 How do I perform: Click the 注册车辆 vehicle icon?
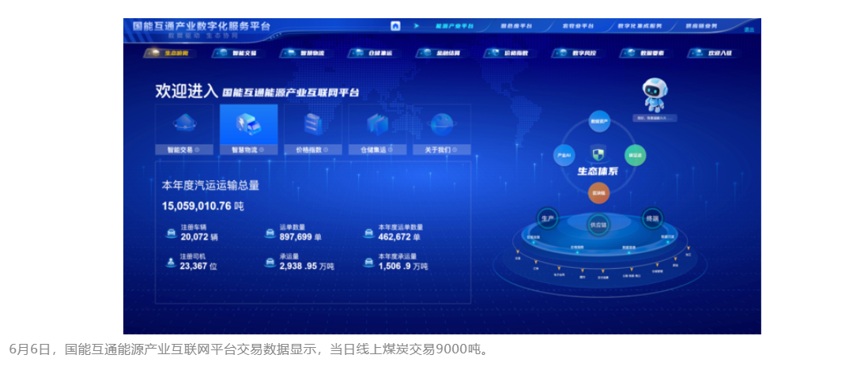click(x=171, y=232)
